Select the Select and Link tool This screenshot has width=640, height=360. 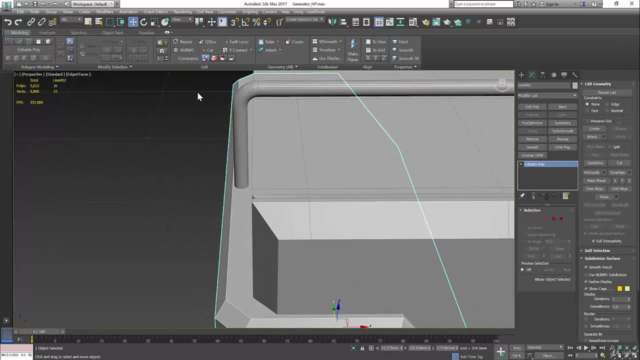pyautogui.click(x=31, y=22)
